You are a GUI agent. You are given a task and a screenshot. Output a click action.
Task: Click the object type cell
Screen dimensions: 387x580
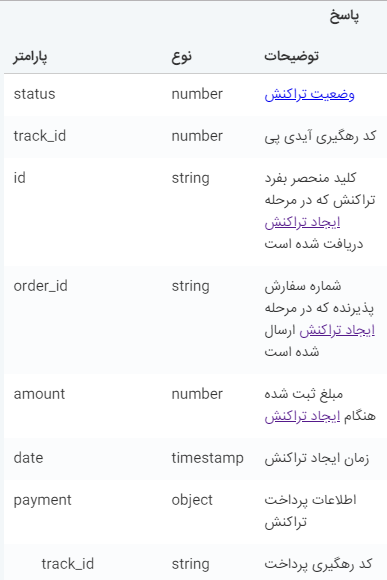pos(192,500)
